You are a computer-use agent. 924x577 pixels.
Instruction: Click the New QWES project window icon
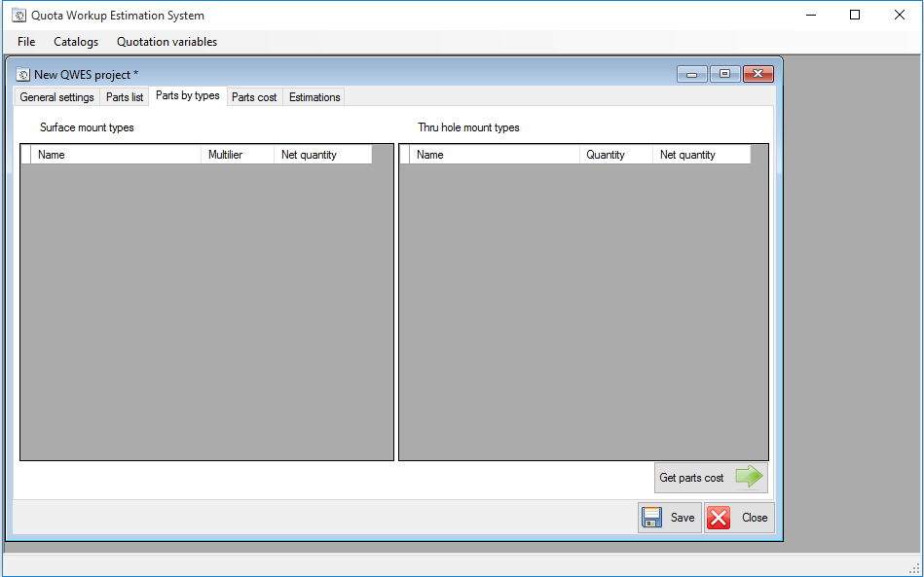point(23,75)
